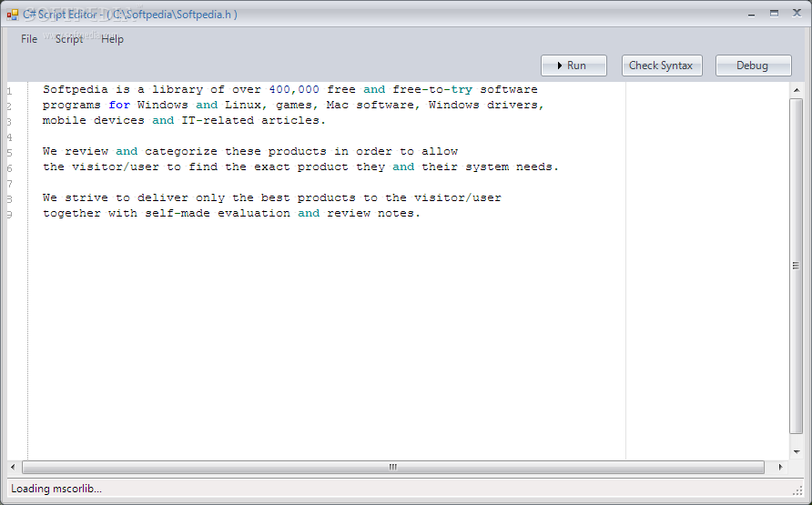
Task: Click 'drivers,' at end of line 2
Action: pos(516,105)
